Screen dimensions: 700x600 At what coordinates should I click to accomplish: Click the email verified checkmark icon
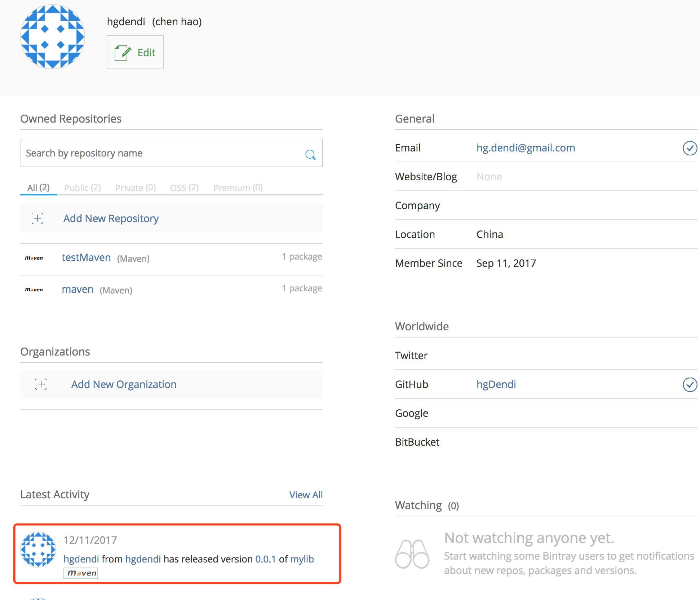coord(690,148)
